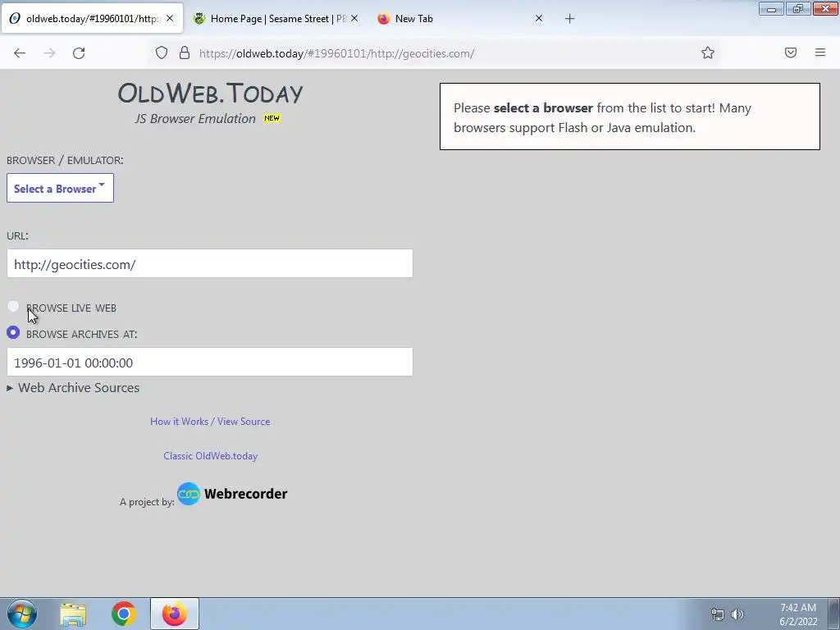Image resolution: width=840 pixels, height=630 pixels.
Task: Bookmark this page with the star icon
Action: 708,53
